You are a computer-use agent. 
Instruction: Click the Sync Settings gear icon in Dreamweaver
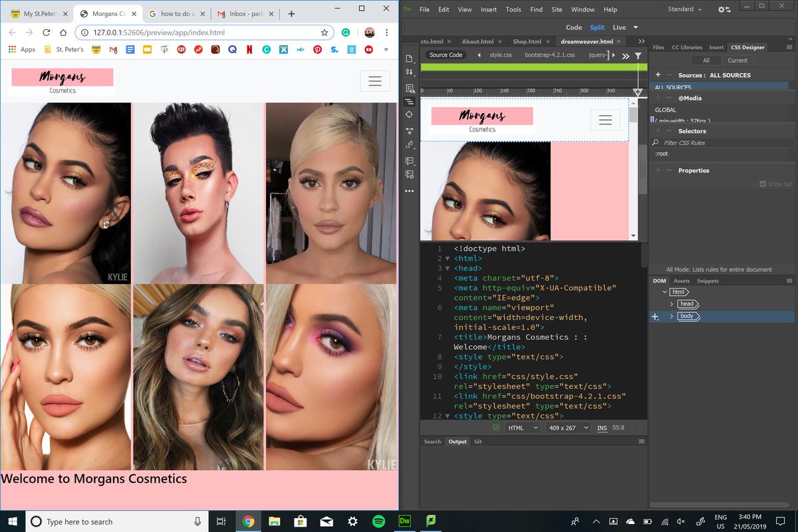(x=724, y=9)
